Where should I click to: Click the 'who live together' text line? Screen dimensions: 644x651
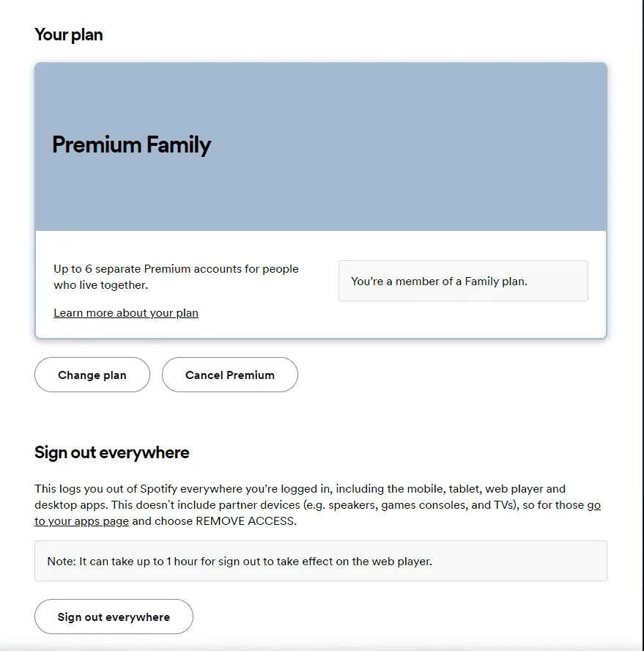pyautogui.click(x=100, y=285)
